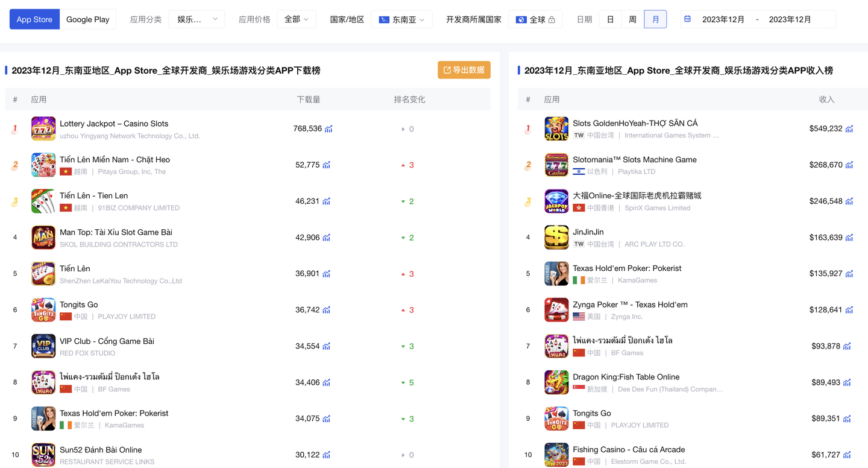868x468 pixels.
Task: Open 大福Online app link
Action: click(637, 196)
